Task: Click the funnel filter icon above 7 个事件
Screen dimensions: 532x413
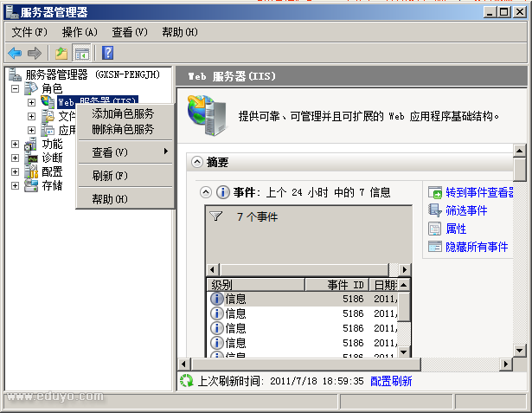Action: [216, 216]
